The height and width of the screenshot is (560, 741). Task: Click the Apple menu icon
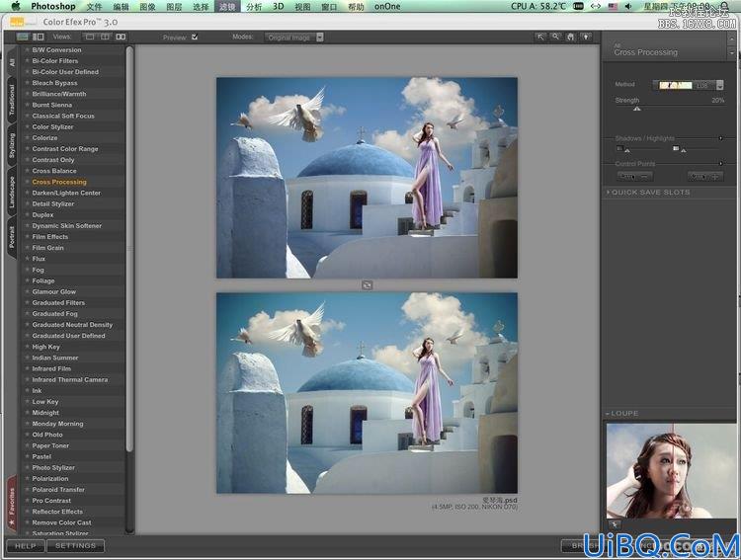coord(16,6)
